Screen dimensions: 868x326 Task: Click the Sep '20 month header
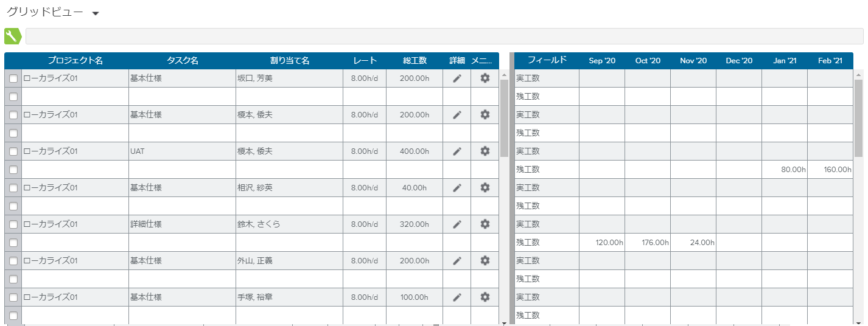pos(602,61)
